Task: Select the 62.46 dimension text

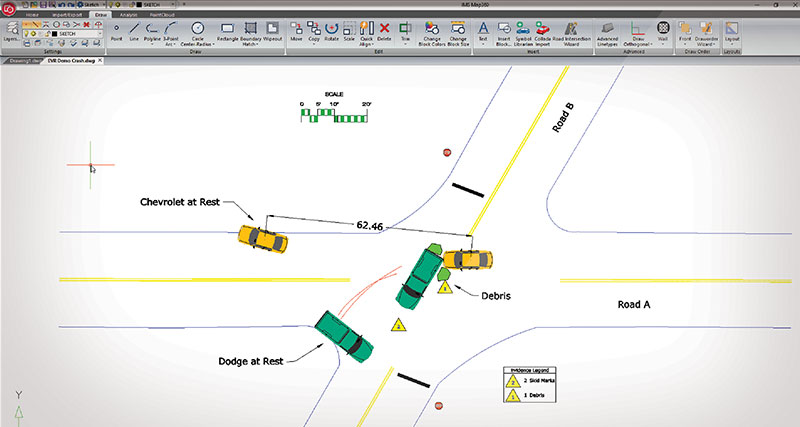Action: (370, 225)
